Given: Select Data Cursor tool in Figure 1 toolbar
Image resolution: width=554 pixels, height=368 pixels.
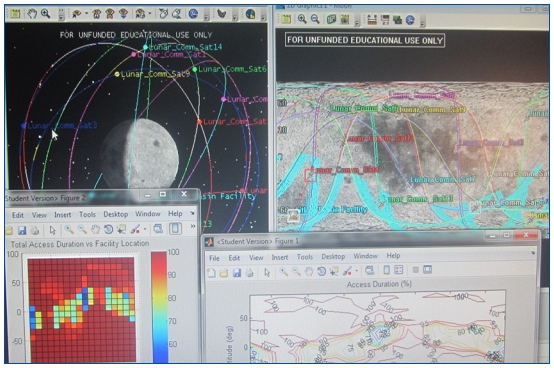Looking at the screenshot, I should click(334, 271).
